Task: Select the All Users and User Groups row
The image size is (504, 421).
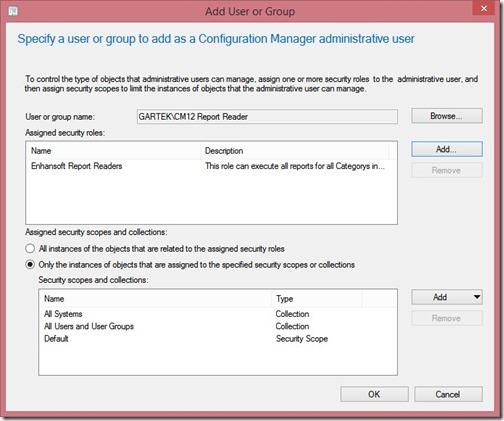Action: point(218,326)
